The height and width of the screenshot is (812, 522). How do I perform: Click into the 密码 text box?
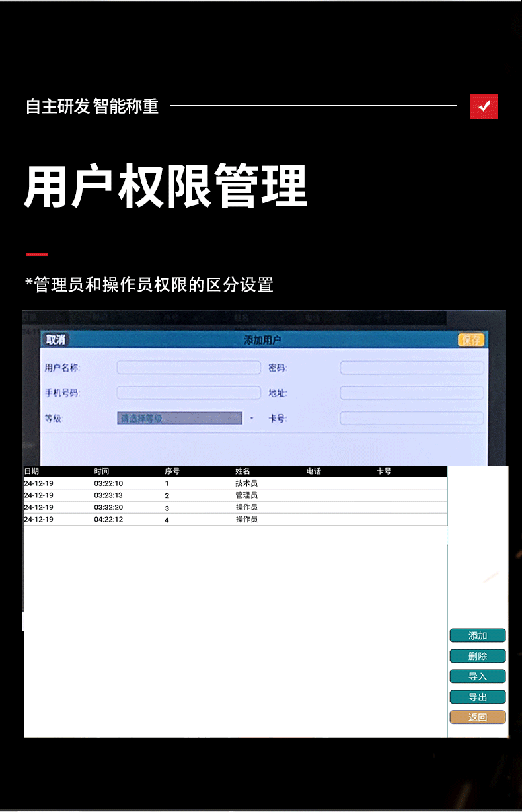click(x=412, y=368)
